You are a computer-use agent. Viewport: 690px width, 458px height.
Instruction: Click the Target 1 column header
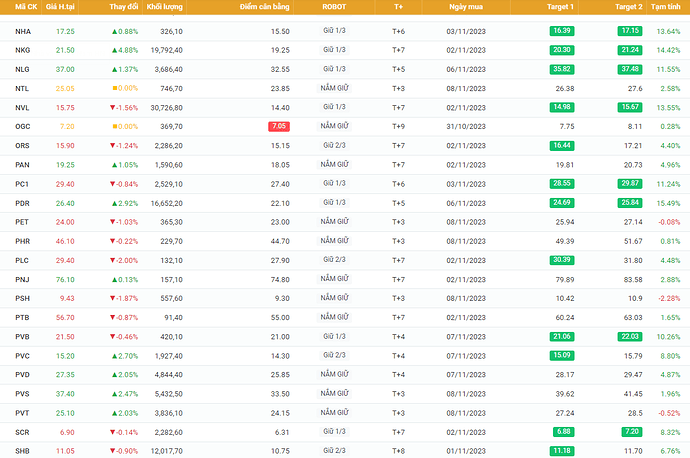(x=560, y=7)
